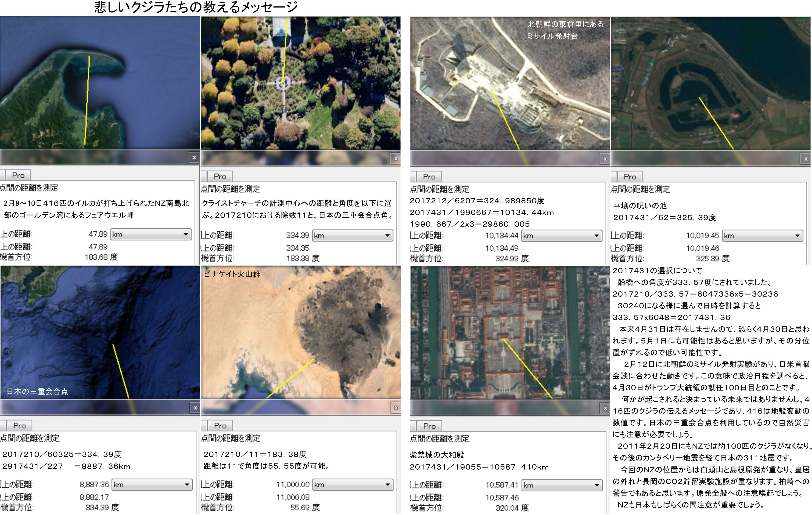Close panel under the Pyongyang pond image
Viewport: 812px width, 515px height.
point(806,159)
